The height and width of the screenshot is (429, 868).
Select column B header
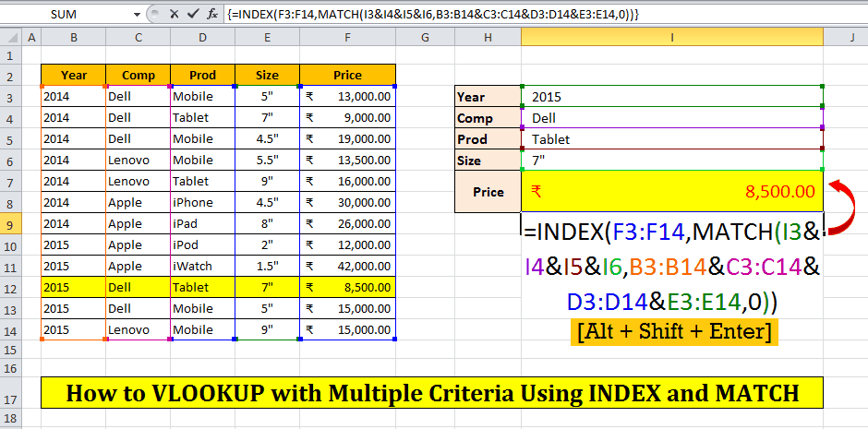click(73, 37)
